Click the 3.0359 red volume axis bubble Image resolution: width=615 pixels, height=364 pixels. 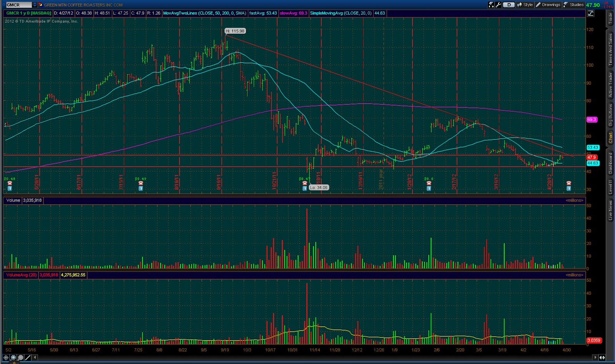pyautogui.click(x=594, y=340)
